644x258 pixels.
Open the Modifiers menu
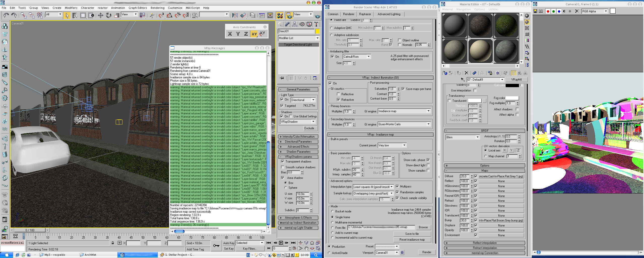click(x=71, y=8)
